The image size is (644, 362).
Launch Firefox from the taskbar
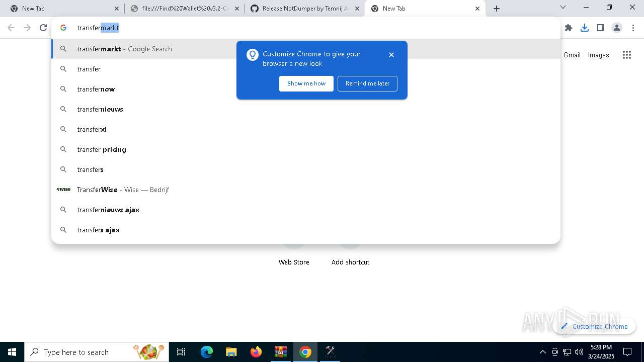click(x=256, y=352)
